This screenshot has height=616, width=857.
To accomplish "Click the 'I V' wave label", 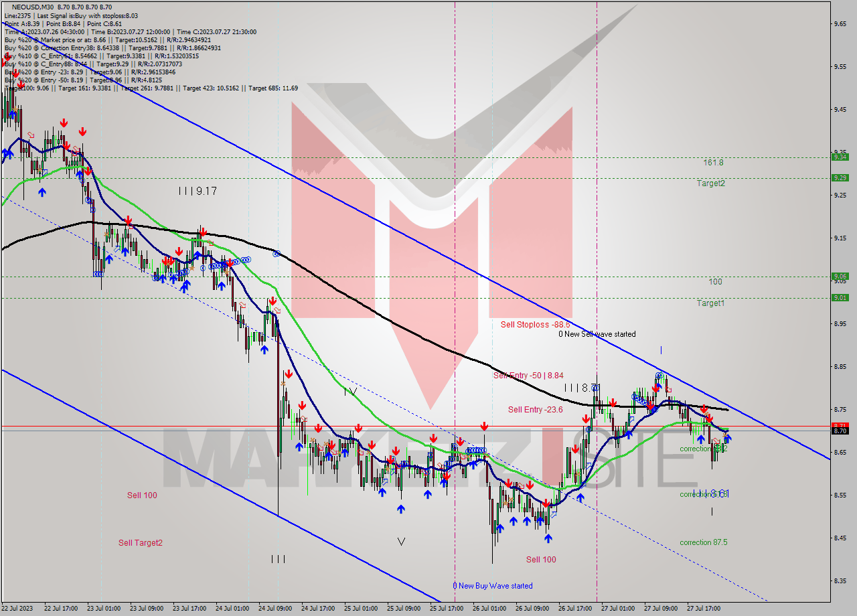I will pyautogui.click(x=349, y=391).
